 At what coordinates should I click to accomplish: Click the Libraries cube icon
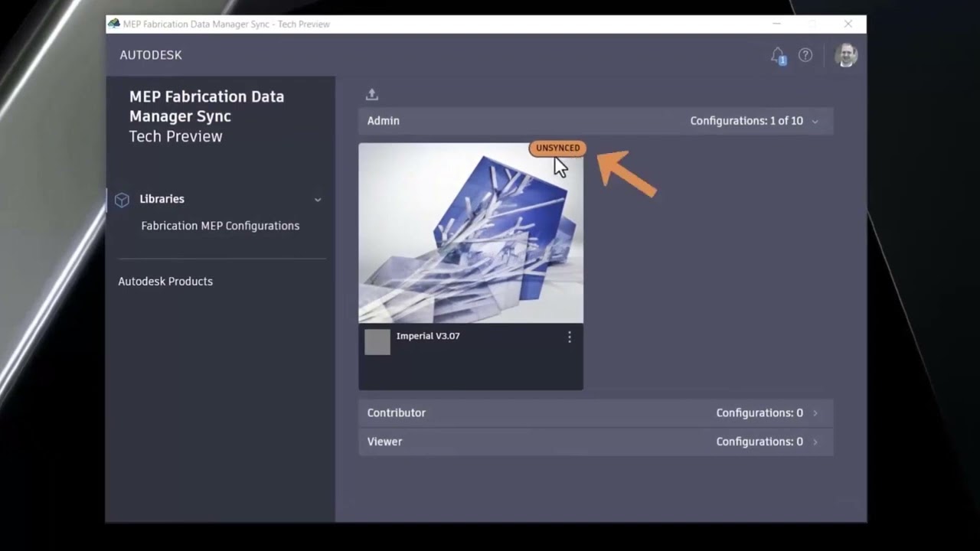point(122,200)
